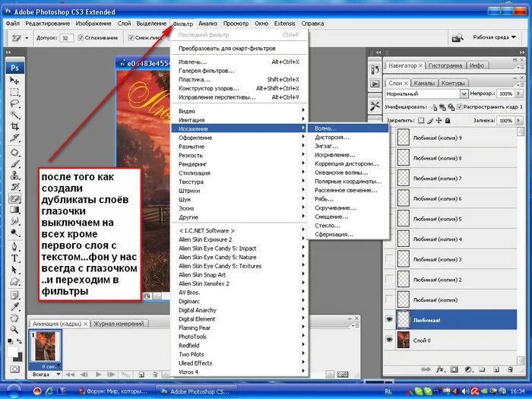Screen dimensions: 532x399
Task: Select the Hand tool
Action: [x=14, y=318]
